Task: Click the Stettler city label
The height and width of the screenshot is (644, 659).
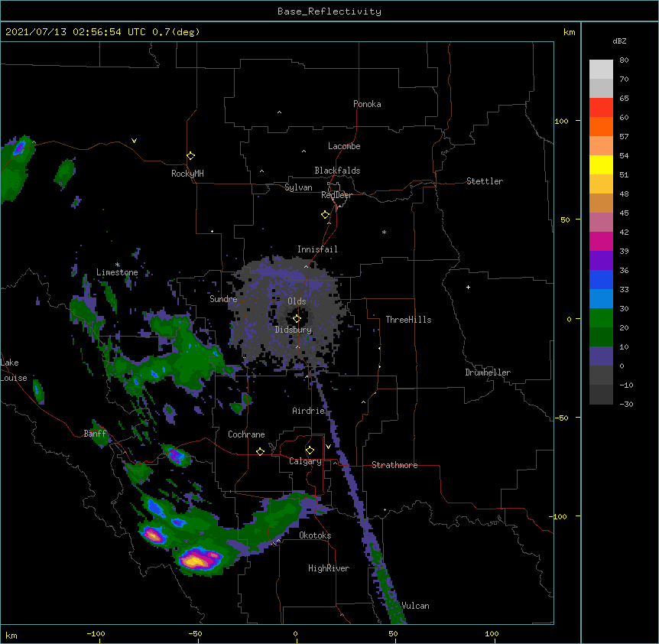Action: point(484,181)
